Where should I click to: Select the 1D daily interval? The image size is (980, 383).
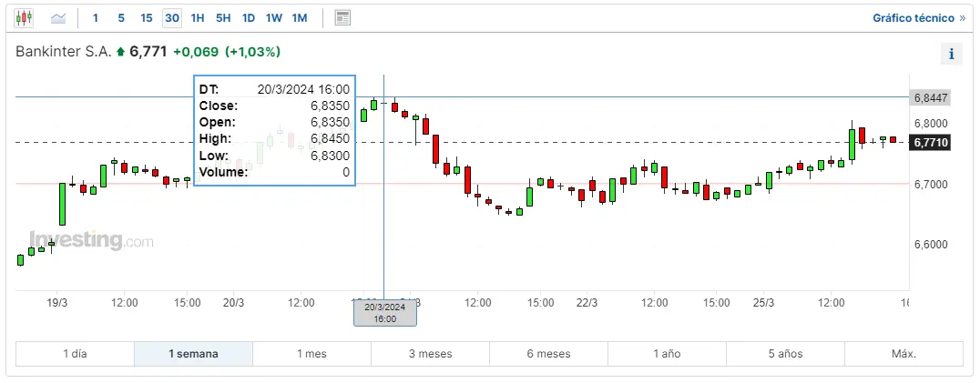[x=248, y=17]
